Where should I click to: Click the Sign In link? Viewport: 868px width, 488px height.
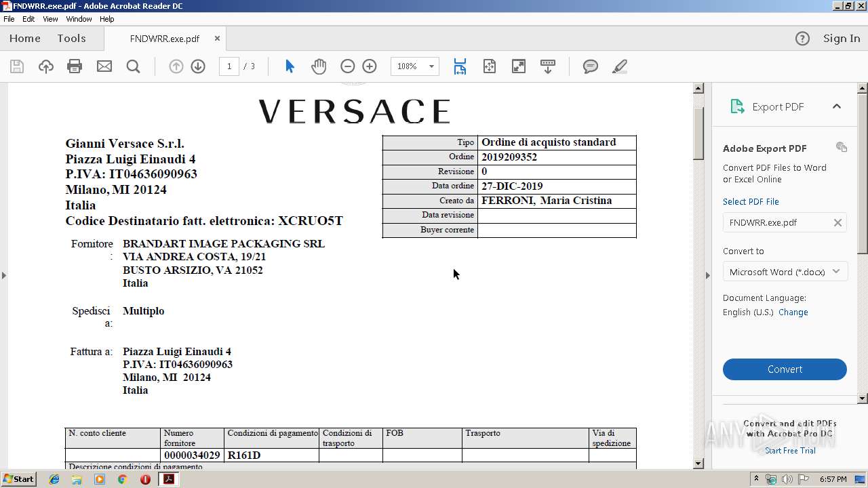(x=842, y=39)
